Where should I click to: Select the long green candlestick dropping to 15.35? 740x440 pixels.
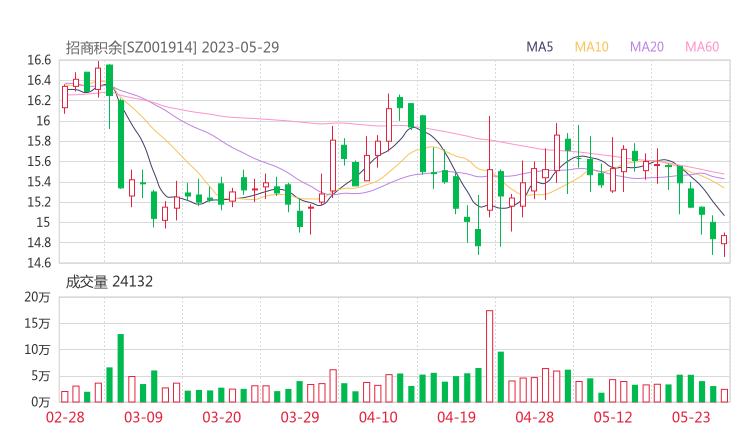click(x=121, y=144)
